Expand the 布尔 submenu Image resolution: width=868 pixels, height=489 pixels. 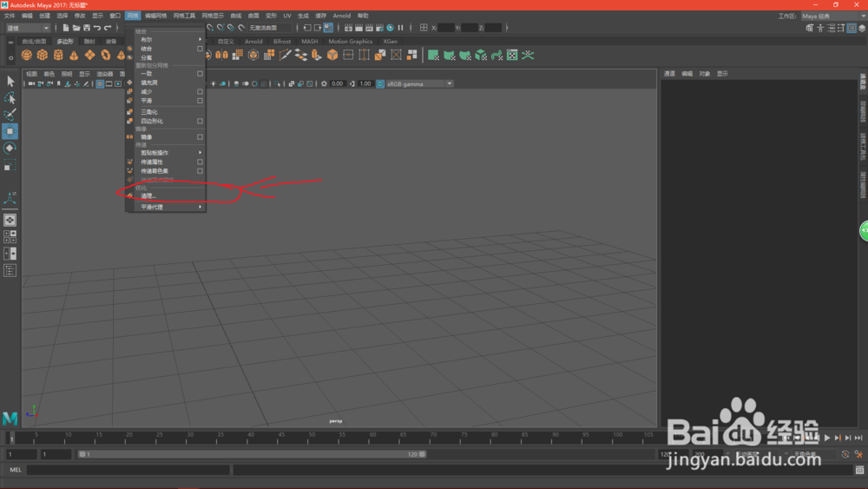pos(166,40)
